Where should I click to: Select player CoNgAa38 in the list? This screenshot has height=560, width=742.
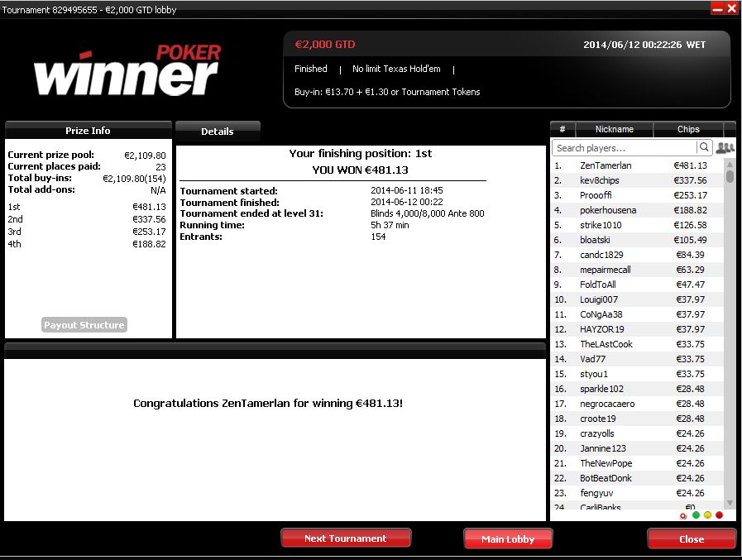638,314
